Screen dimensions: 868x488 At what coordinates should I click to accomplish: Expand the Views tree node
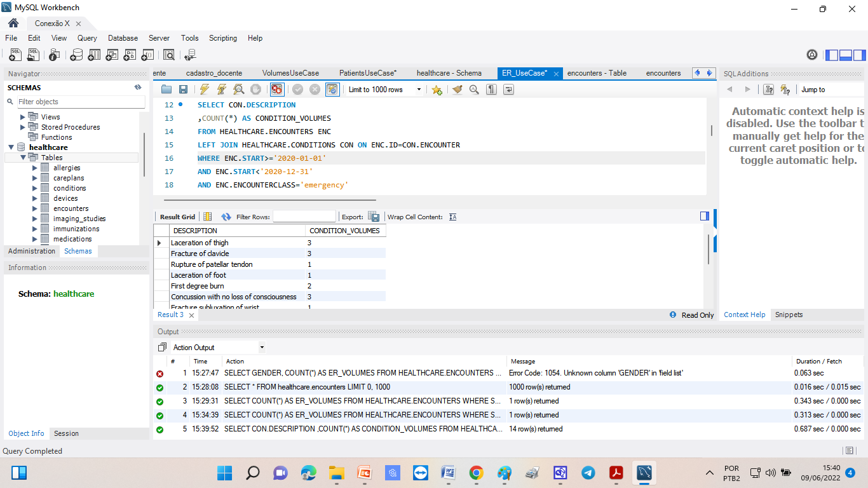(23, 117)
